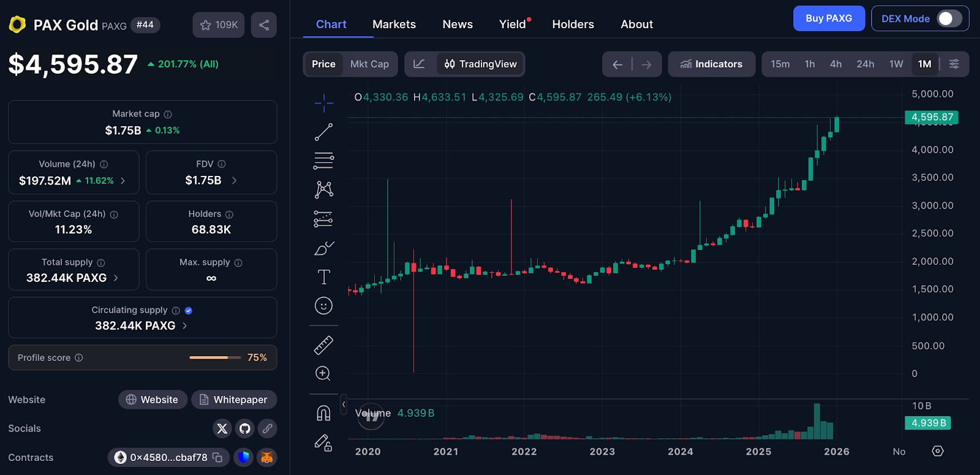Activate the zoom in tool

(x=323, y=374)
